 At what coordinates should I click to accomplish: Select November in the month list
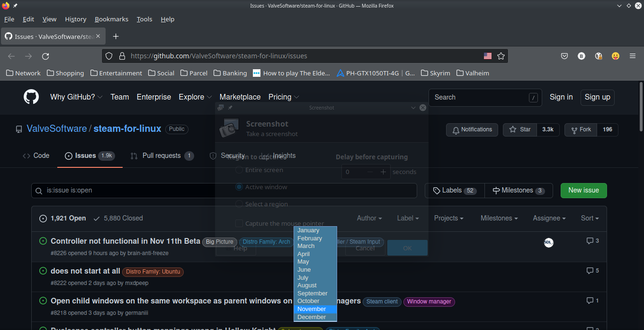[x=315, y=309]
